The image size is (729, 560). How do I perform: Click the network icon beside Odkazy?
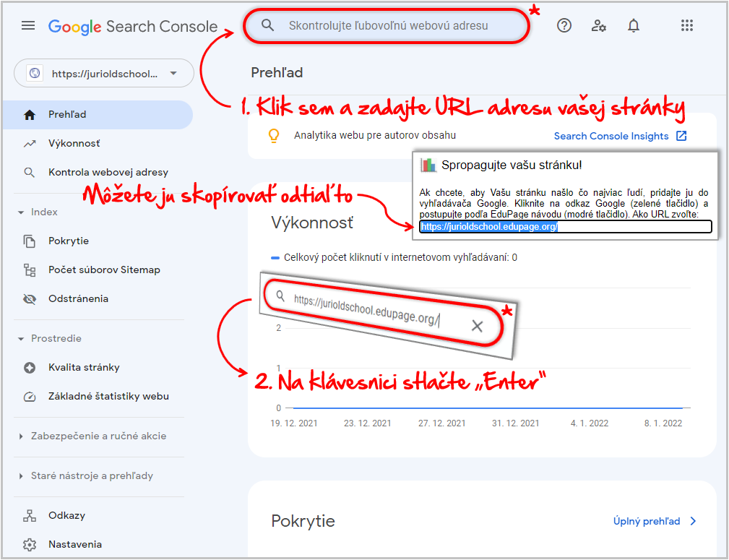click(x=30, y=516)
